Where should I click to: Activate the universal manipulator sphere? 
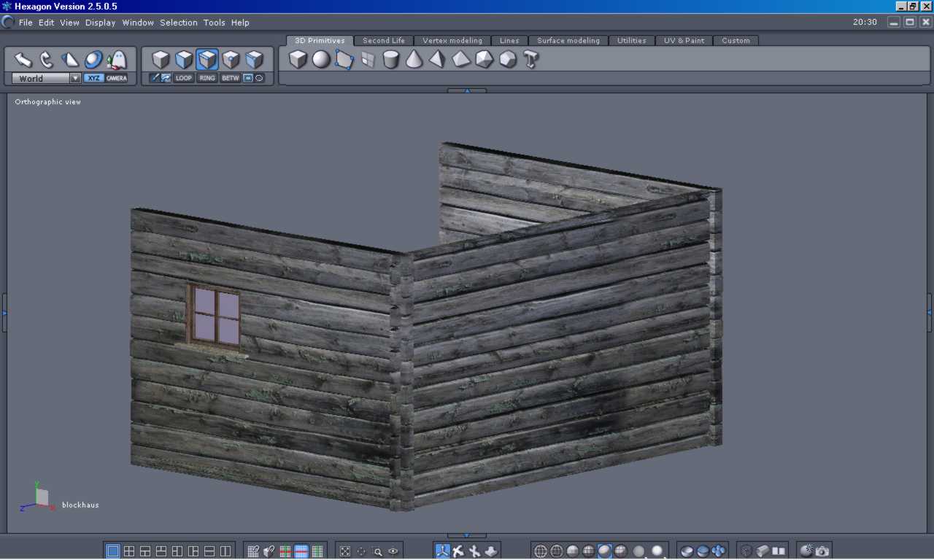pos(93,60)
